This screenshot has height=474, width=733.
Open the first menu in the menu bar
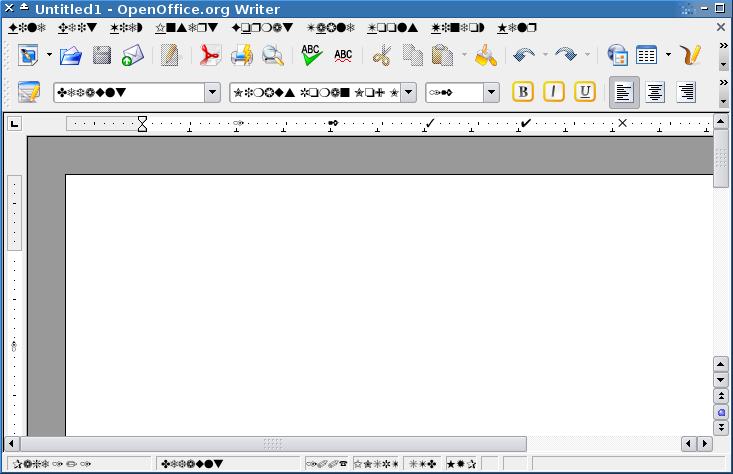click(27, 28)
